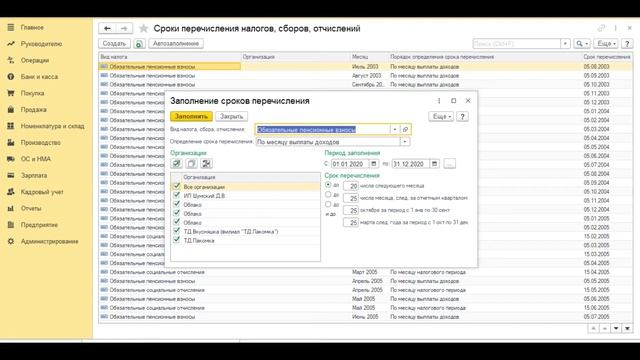This screenshot has height=360, width=640.
Task: Open 'По месяцу выплаты доходов' dropdown arrow
Action: (404, 142)
